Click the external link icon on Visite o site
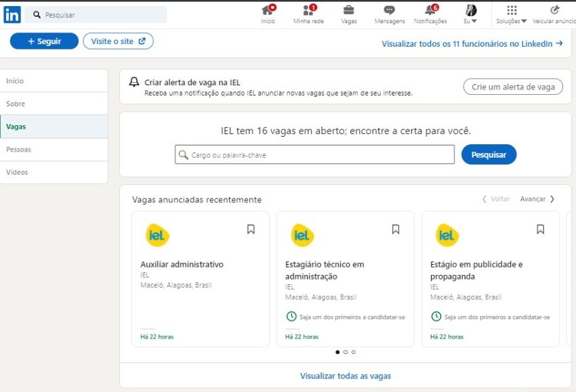This screenshot has height=392, width=576. point(142,41)
